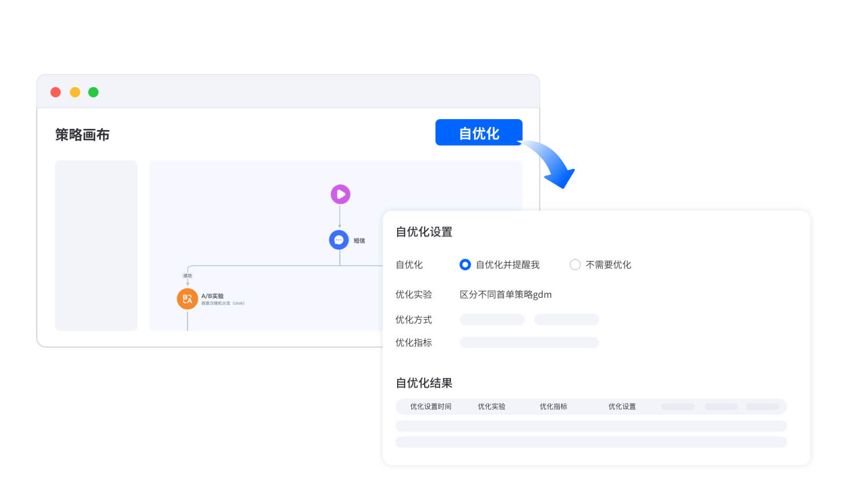Click the blue curved arrow graphic
This screenshot has height=504, width=848.
click(x=553, y=164)
